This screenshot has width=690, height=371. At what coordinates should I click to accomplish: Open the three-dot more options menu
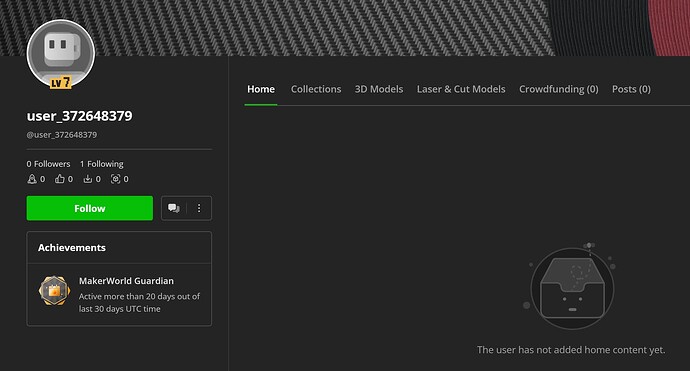click(199, 208)
